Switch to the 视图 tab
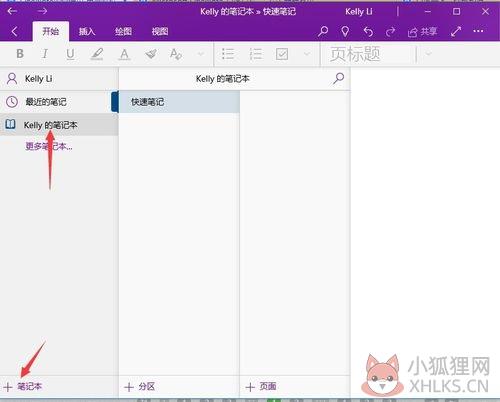The height and width of the screenshot is (402, 500). pos(160,31)
